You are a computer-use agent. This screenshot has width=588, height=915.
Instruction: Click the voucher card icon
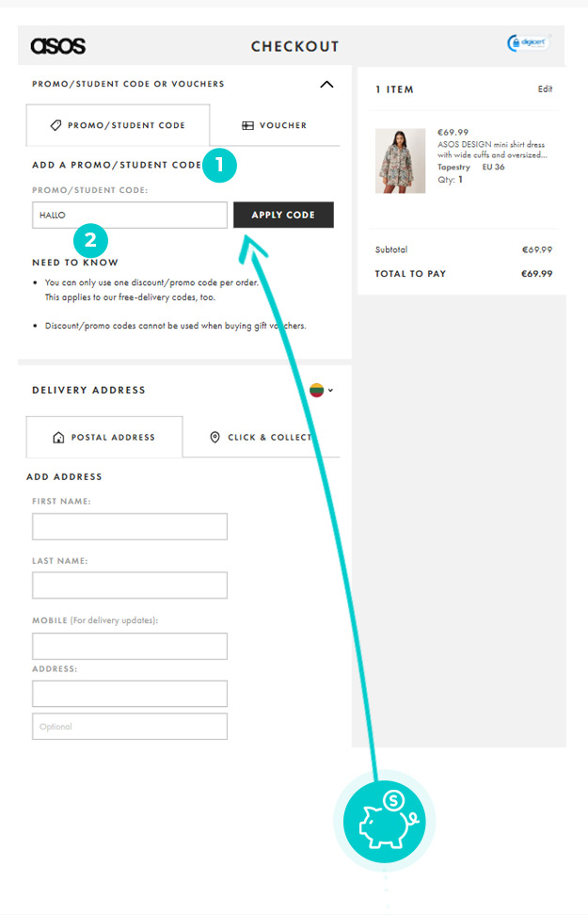(x=248, y=125)
